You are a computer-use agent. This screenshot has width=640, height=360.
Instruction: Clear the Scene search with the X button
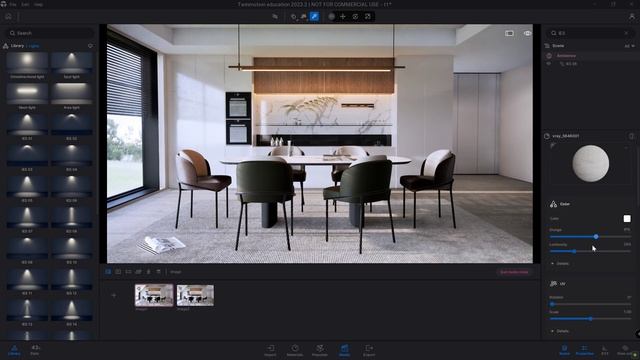click(x=627, y=33)
